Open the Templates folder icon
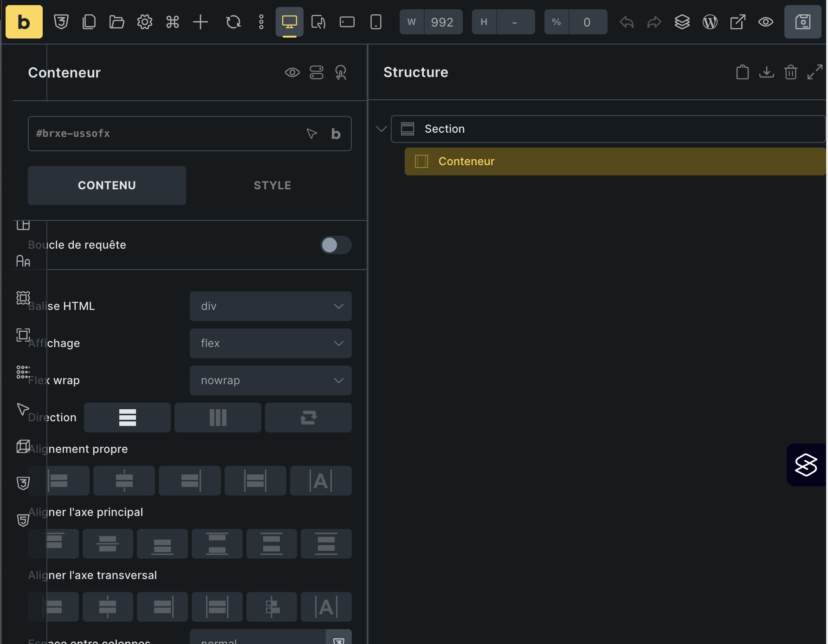 coord(116,22)
